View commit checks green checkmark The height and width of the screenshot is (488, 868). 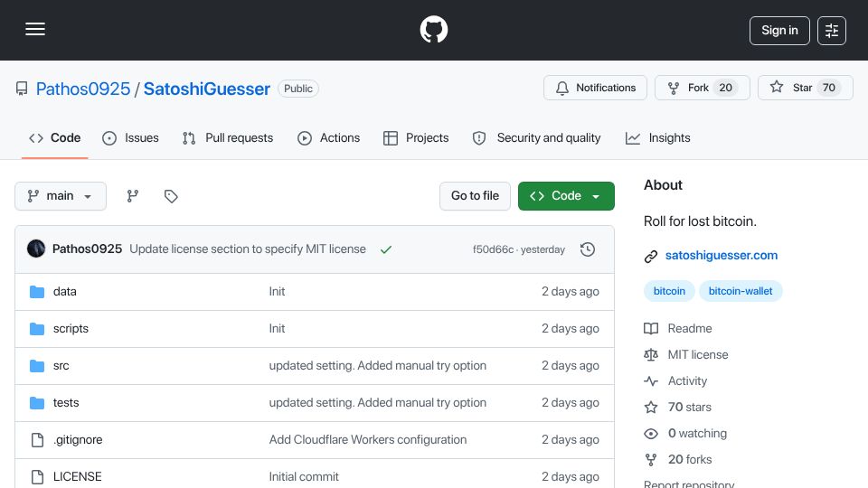[x=386, y=249]
